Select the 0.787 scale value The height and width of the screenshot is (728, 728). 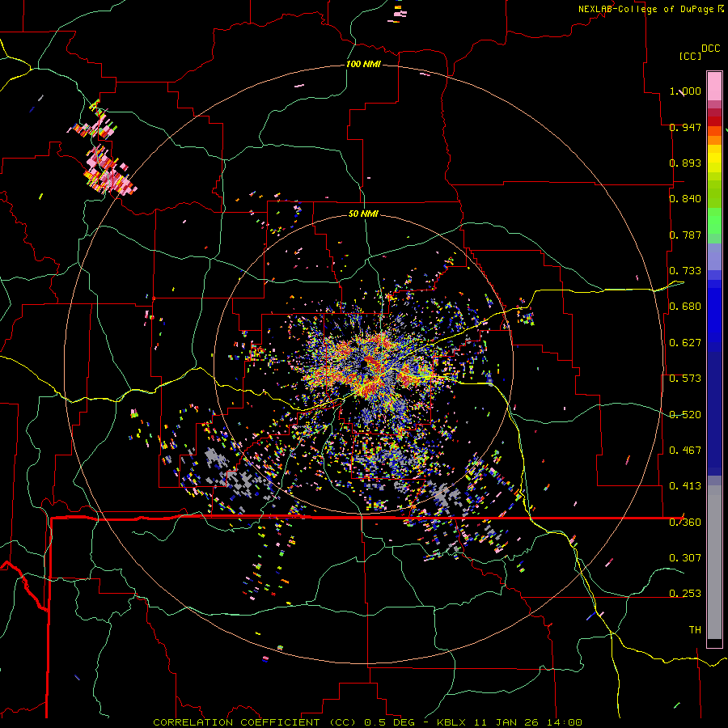pyautogui.click(x=685, y=235)
